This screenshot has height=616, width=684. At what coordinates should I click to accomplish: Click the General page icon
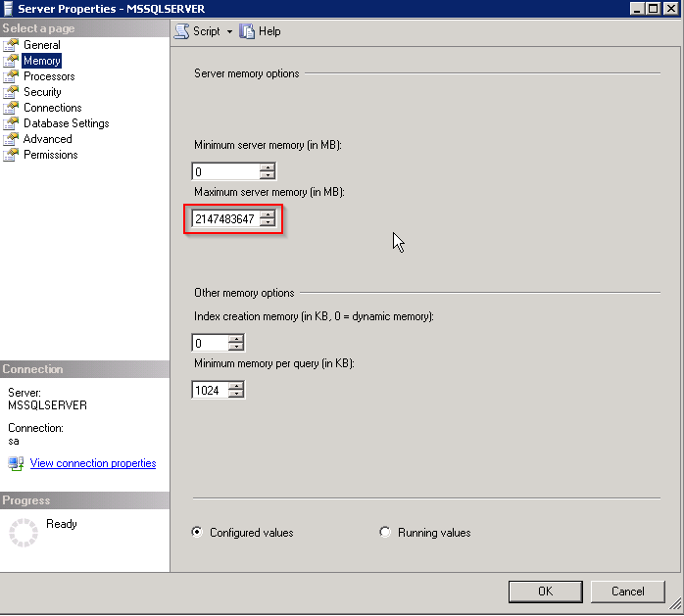11,45
